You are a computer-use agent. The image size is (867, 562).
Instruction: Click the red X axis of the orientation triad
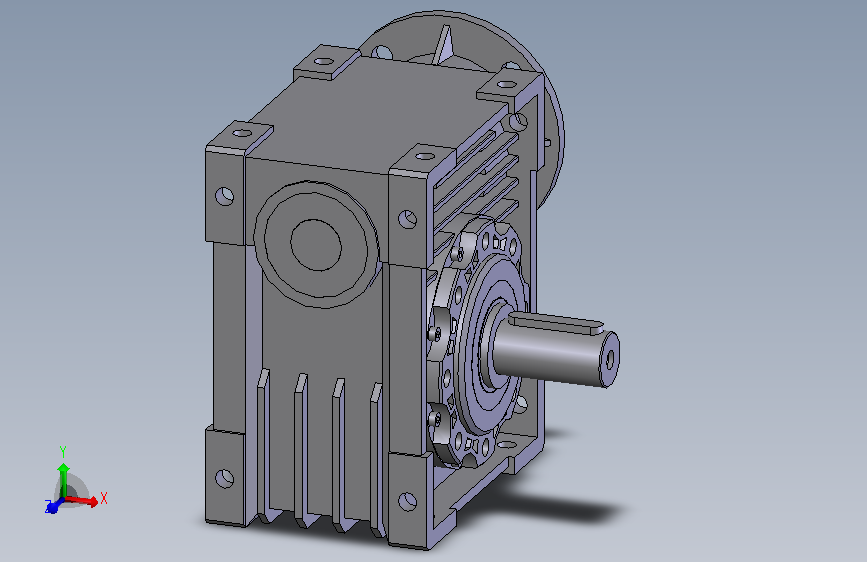pos(83,501)
